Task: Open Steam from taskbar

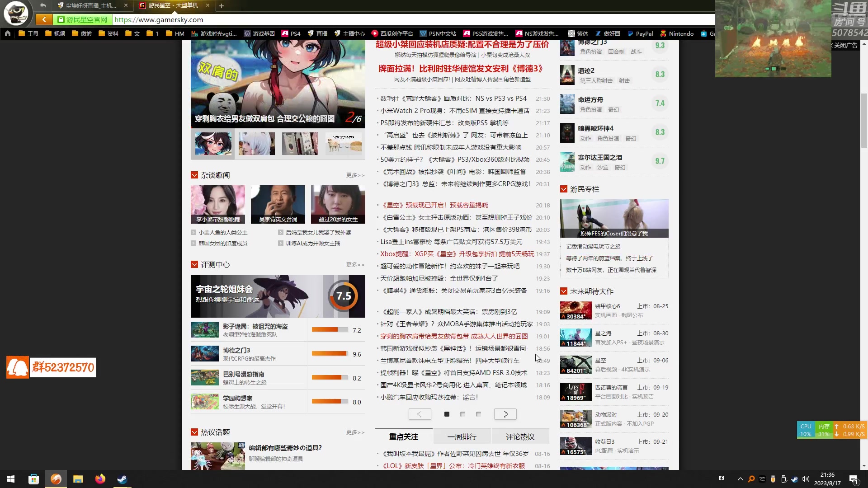Action: (x=122, y=479)
